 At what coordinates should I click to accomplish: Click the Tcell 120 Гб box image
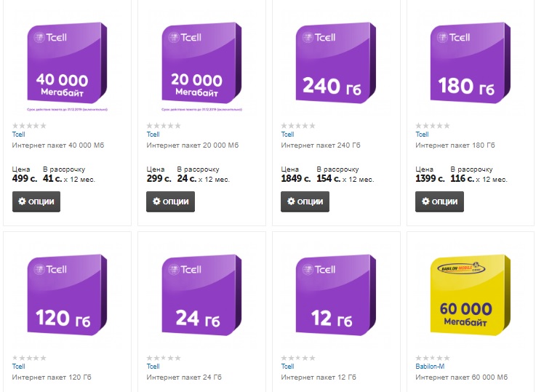pyautogui.click(x=67, y=298)
